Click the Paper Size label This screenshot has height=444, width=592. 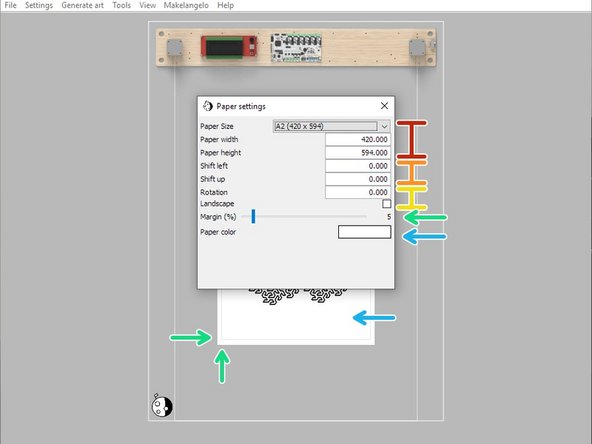tap(217, 126)
